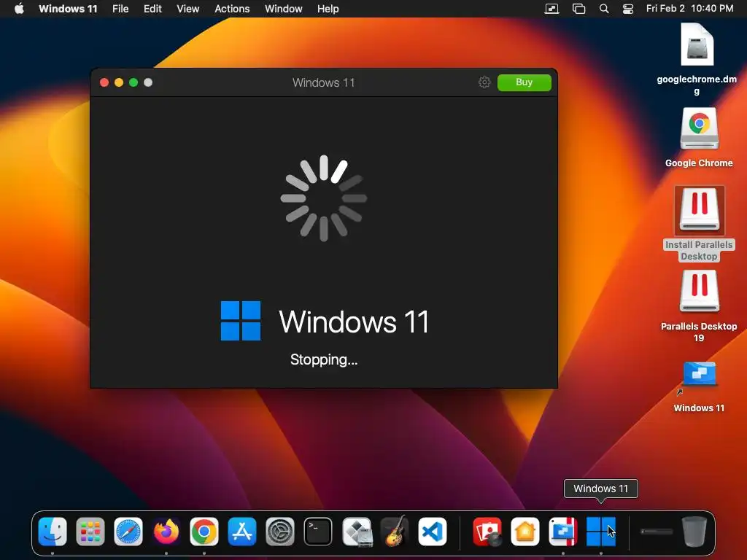The image size is (747, 560).
Task: Open the File menu
Action: 120,9
